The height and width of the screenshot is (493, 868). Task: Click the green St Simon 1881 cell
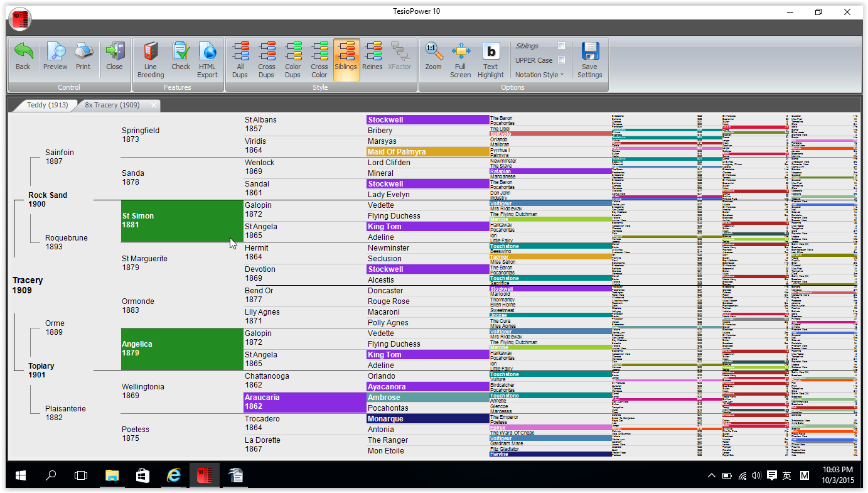tap(181, 220)
